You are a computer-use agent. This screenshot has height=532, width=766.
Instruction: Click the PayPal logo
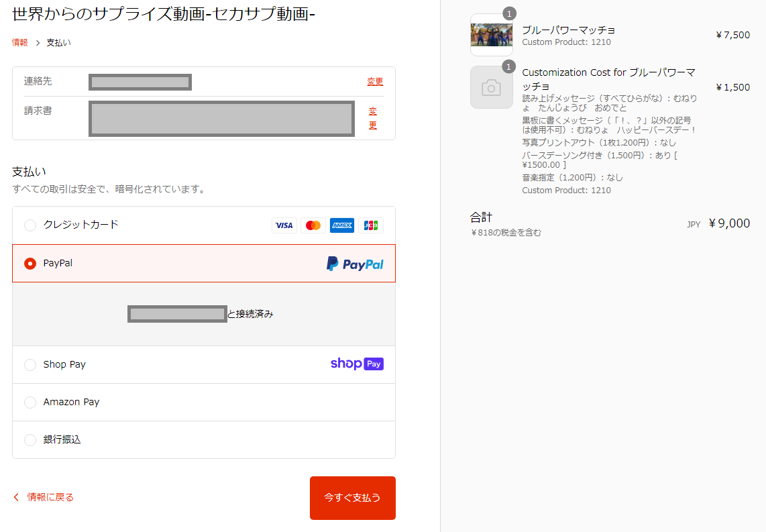[x=355, y=264]
